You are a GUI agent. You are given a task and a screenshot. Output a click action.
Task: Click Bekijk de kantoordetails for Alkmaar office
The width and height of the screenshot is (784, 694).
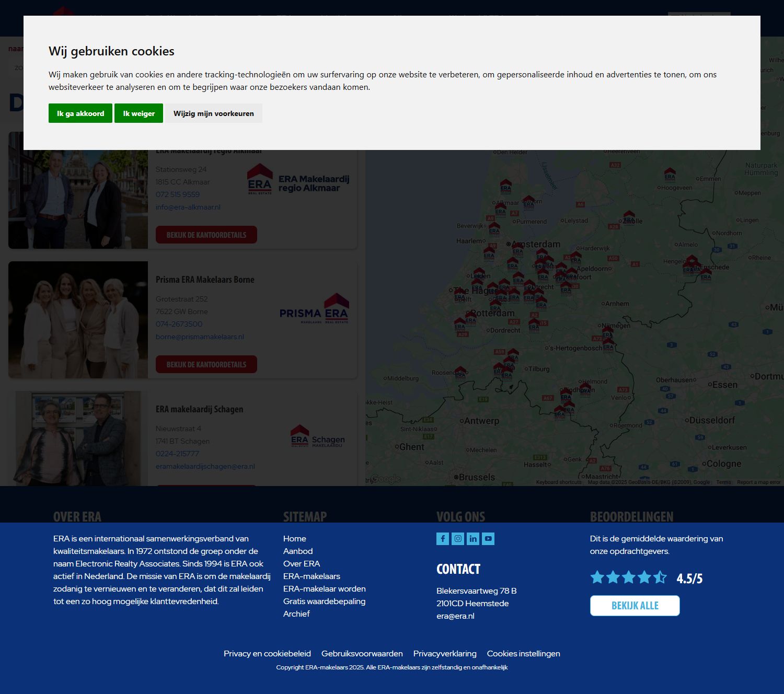[206, 235]
